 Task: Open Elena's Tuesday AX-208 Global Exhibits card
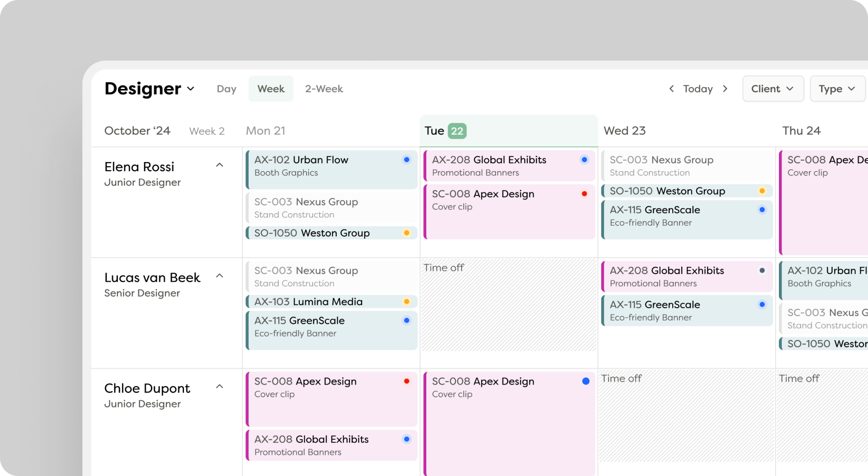[509, 166]
